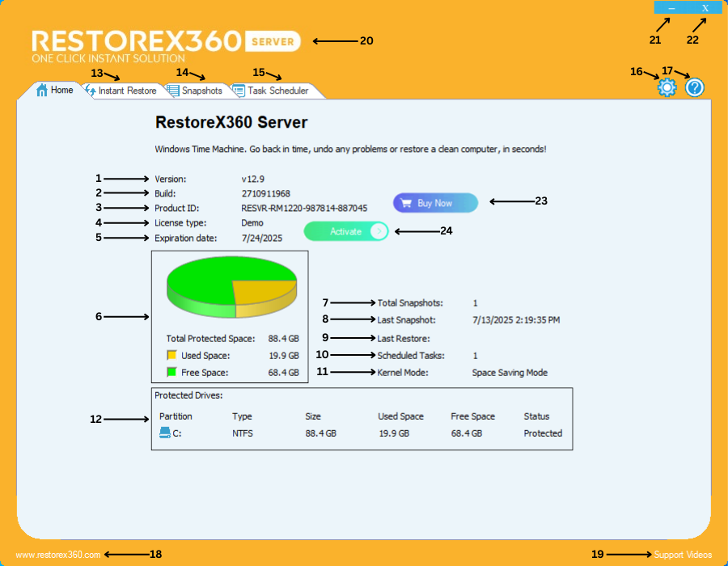This screenshot has height=566, width=728.
Task: Click the Protected Drives heading
Action: click(x=188, y=395)
